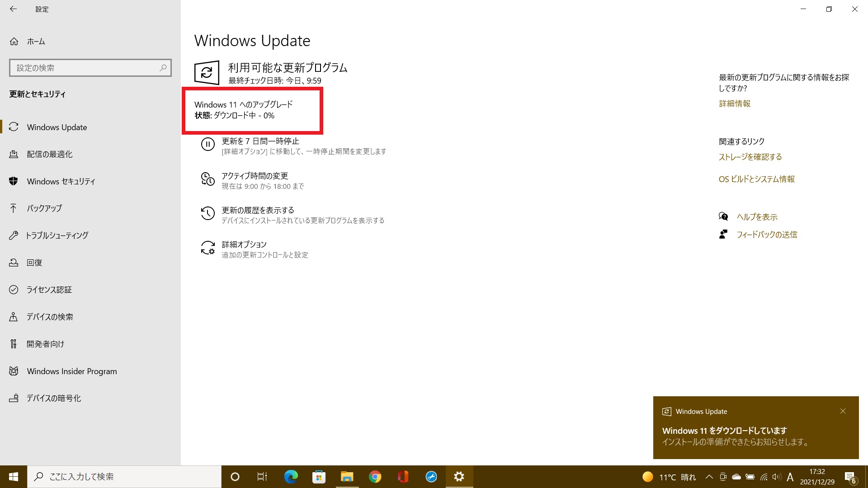The image size is (868, 488).
Task: Switch to Windows Insider Program section
Action: click(x=72, y=371)
